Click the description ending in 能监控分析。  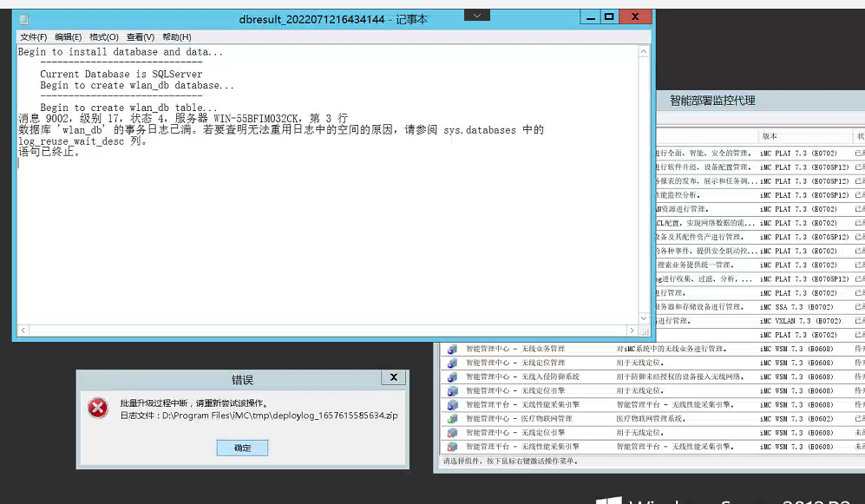(x=678, y=195)
